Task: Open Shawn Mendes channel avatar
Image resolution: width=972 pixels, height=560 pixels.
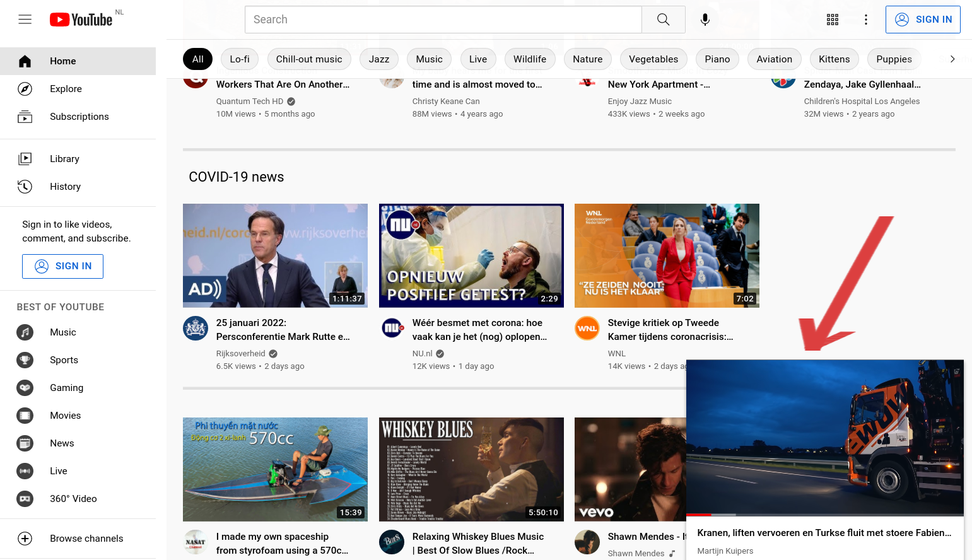Action: (x=587, y=542)
